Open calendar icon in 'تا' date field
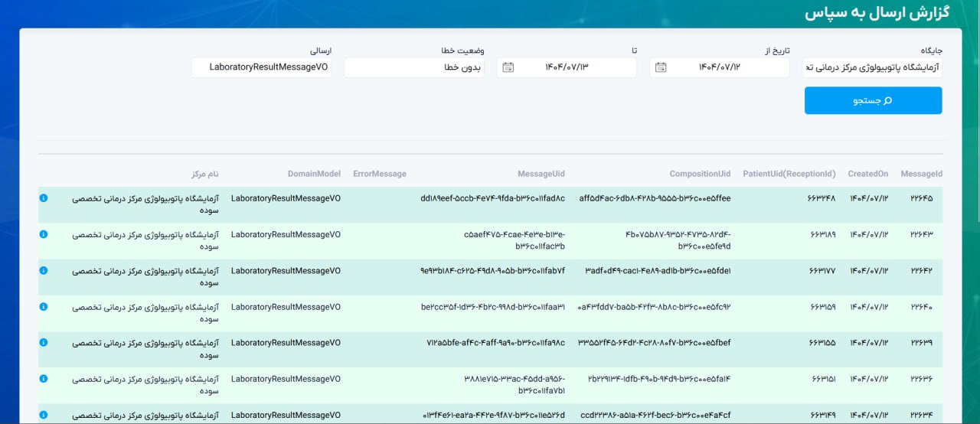This screenshot has width=980, height=424. [x=508, y=67]
